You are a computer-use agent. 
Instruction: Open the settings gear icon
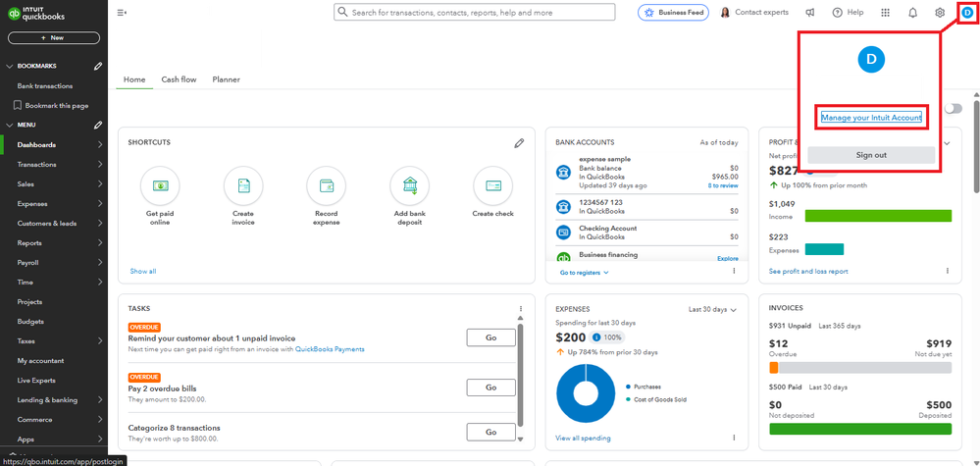point(940,13)
